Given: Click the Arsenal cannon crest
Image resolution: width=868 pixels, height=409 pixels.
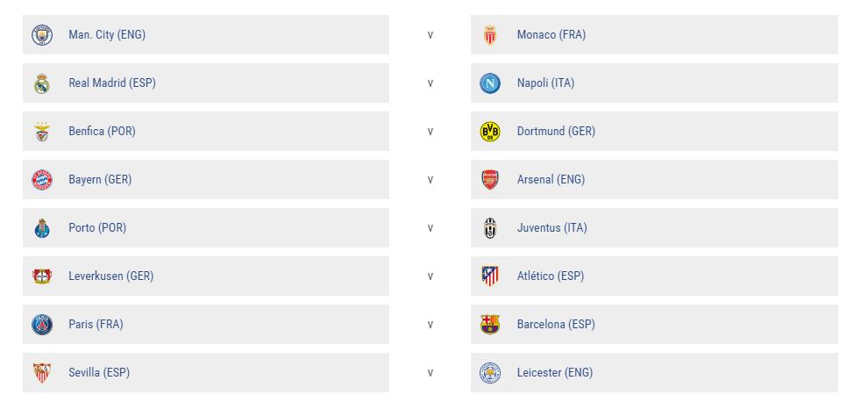Looking at the screenshot, I should [490, 180].
